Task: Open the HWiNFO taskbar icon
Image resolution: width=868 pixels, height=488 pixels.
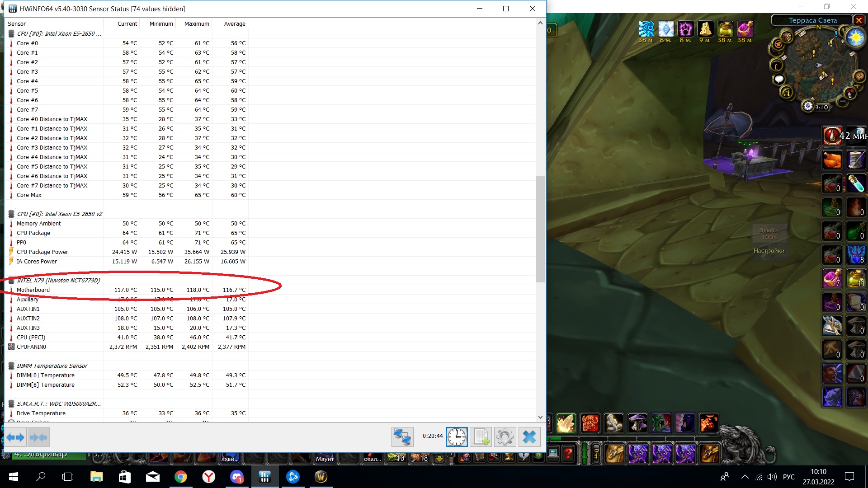Action: [x=265, y=477]
